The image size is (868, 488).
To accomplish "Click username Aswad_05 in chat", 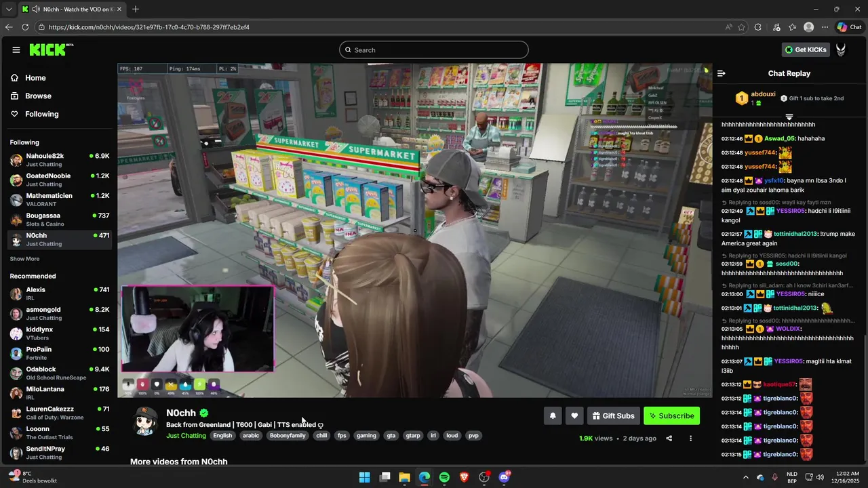I will 779,138.
